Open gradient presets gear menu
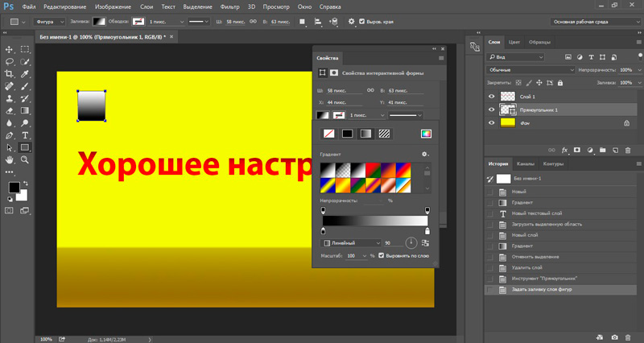Viewport: 644px width, 343px height. pos(424,154)
